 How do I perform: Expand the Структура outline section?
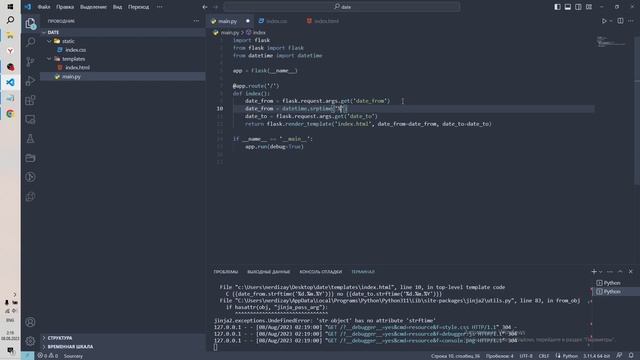coord(122,338)
